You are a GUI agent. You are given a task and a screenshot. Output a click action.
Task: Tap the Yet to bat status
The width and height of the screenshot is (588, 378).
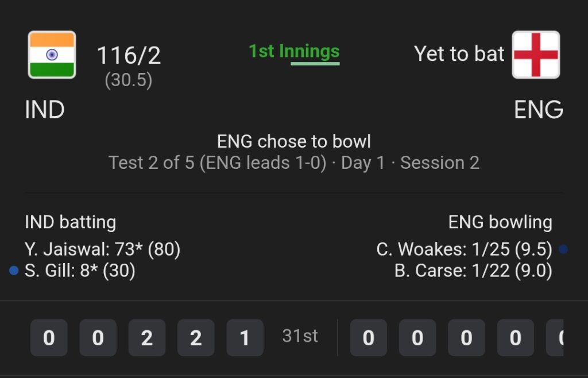point(459,53)
